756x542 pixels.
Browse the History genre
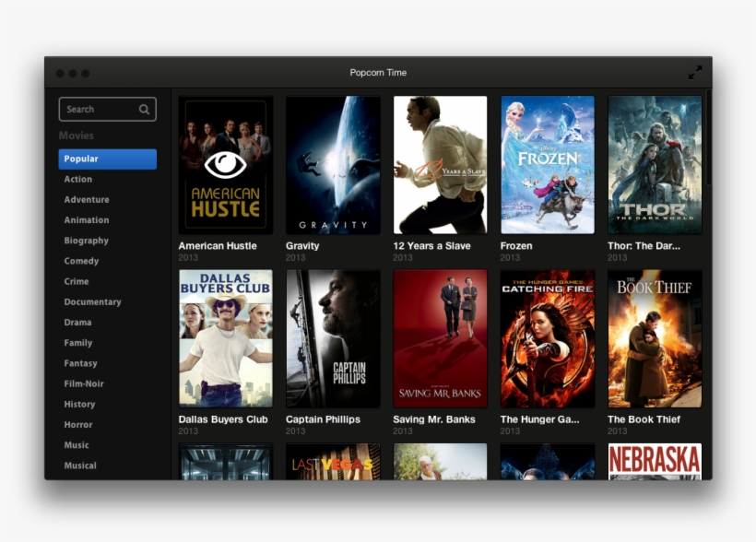(79, 404)
